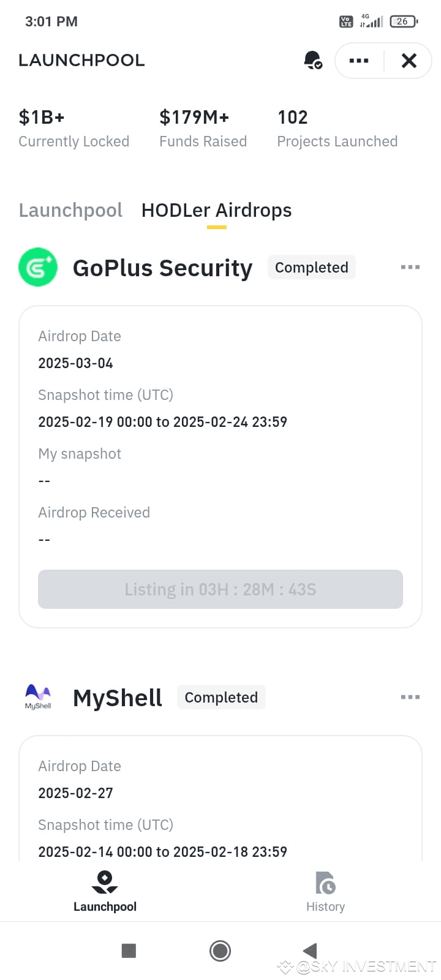Open the notification bell with checkmark

click(x=313, y=60)
